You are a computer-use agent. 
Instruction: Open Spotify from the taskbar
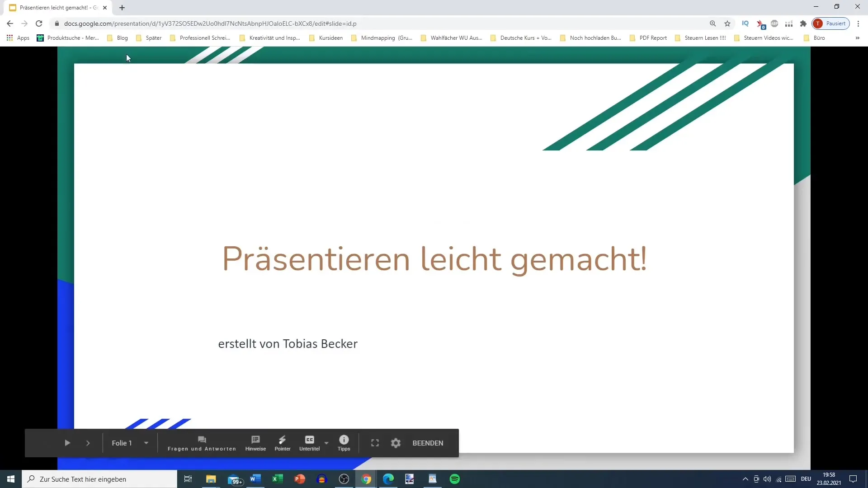pyautogui.click(x=455, y=479)
